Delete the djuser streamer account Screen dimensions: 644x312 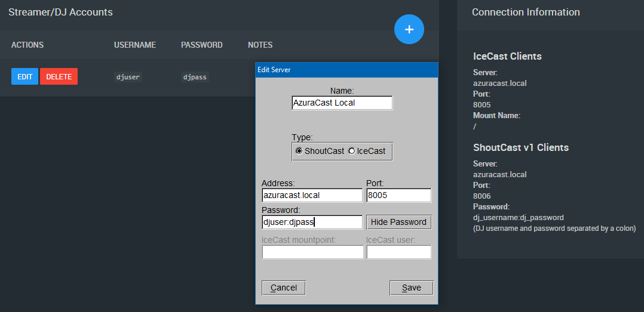click(x=59, y=77)
